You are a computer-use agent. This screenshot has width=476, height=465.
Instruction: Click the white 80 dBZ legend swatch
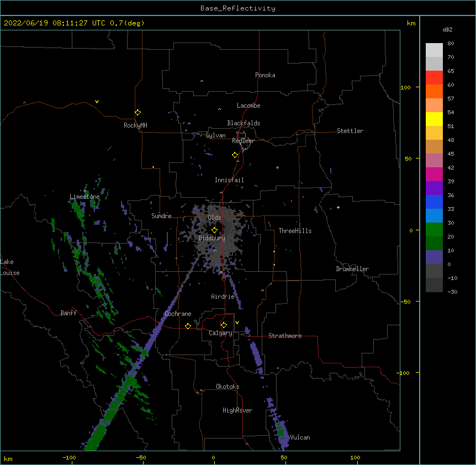(434, 50)
